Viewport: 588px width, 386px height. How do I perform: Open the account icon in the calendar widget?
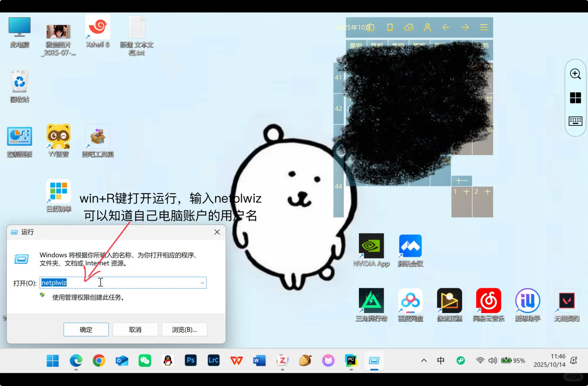pyautogui.click(x=428, y=27)
